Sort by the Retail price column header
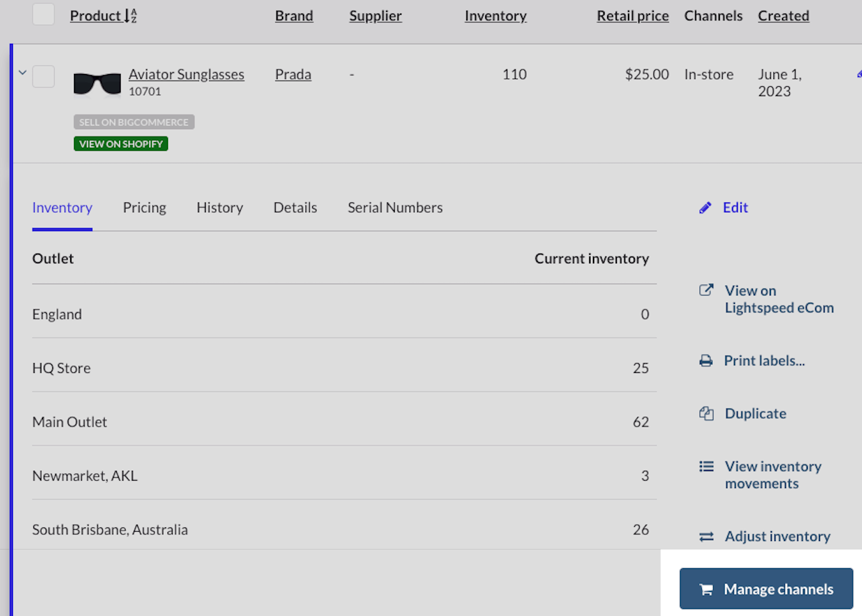The height and width of the screenshot is (616, 862). pos(632,16)
